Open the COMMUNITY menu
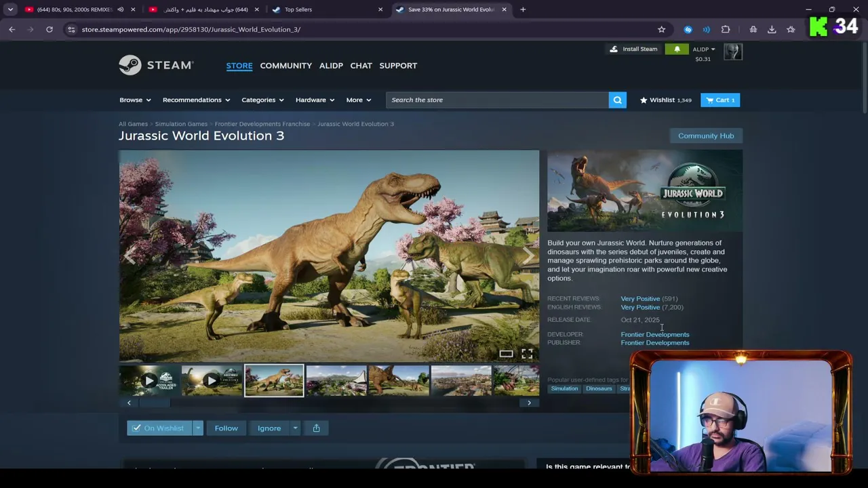The width and height of the screenshot is (868, 488). pyautogui.click(x=286, y=66)
